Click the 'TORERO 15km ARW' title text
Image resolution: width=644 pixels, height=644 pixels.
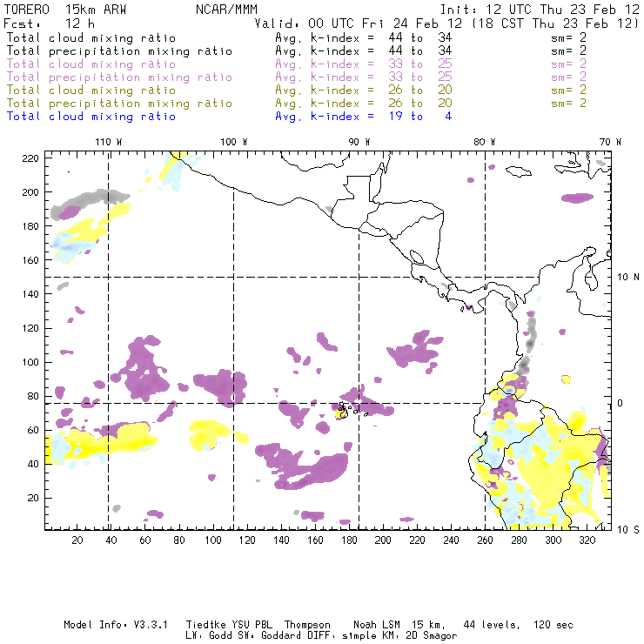[x=65, y=10]
